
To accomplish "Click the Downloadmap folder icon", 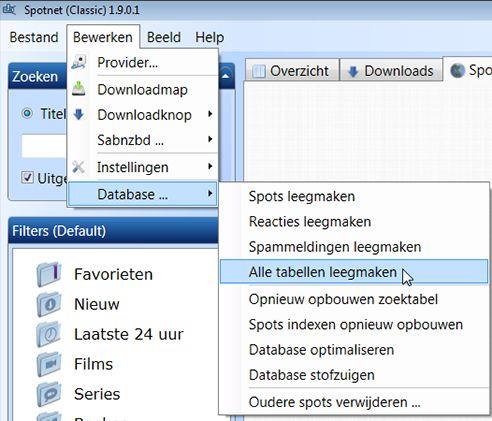I will [79, 89].
